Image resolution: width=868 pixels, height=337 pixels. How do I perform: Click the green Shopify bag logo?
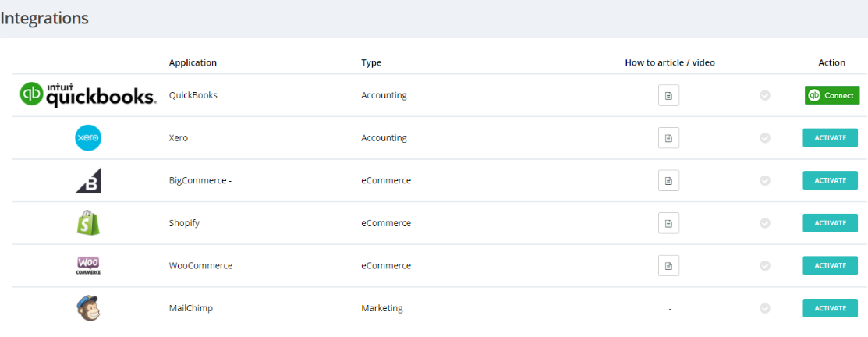click(x=88, y=223)
